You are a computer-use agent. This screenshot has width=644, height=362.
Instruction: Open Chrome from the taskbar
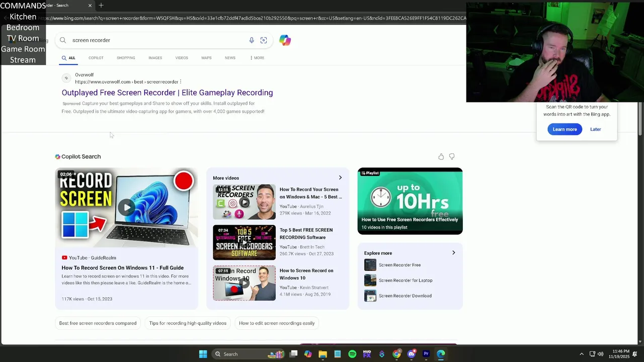396,354
